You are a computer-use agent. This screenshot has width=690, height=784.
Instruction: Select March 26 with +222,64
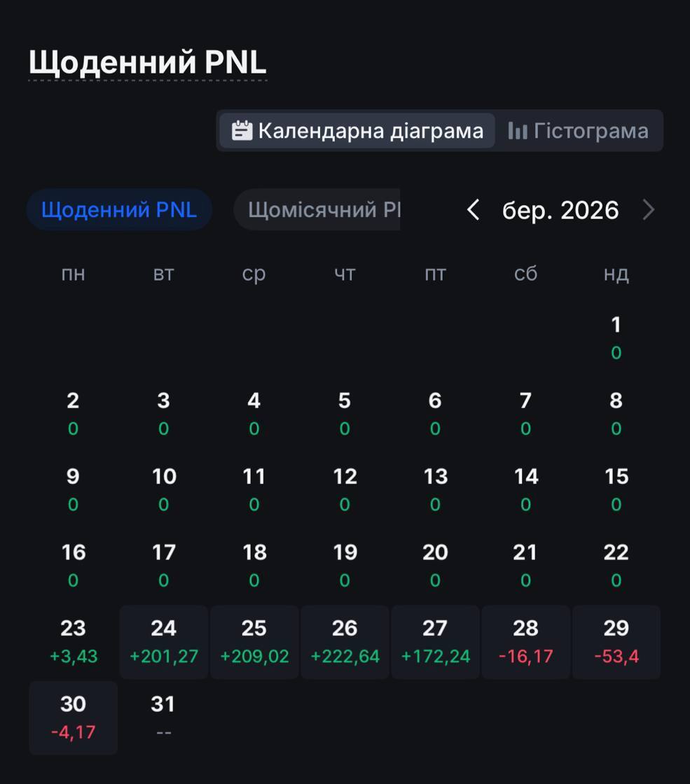coord(345,642)
